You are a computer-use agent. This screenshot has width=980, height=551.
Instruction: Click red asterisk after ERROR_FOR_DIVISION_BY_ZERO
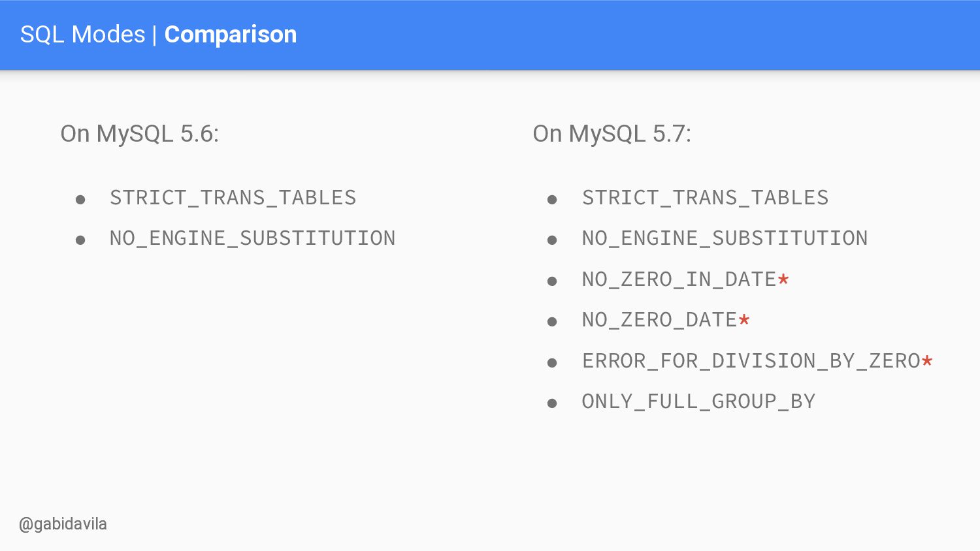point(927,360)
